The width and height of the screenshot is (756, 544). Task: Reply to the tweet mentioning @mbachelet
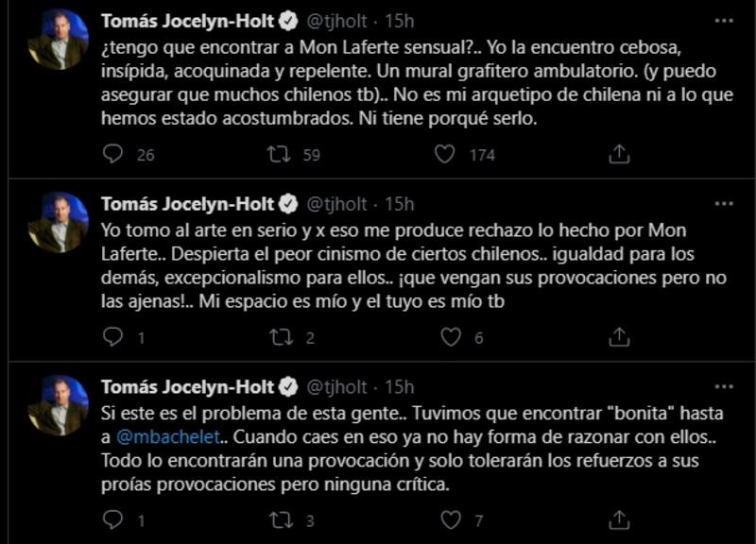coord(112,519)
